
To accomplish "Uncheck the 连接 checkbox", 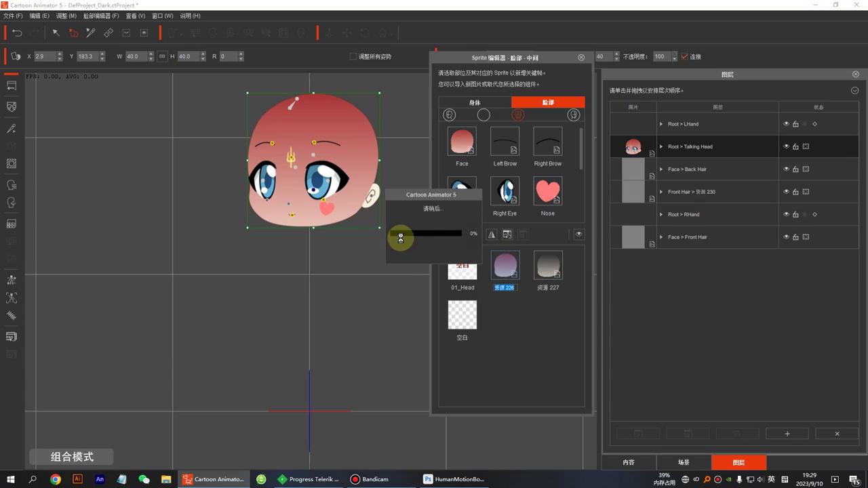I will (684, 56).
